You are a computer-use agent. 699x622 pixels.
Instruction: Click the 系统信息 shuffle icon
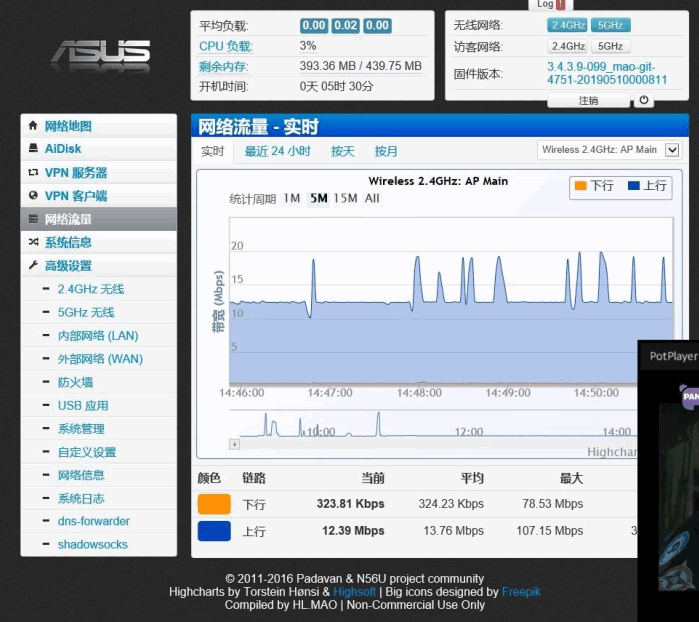point(33,242)
